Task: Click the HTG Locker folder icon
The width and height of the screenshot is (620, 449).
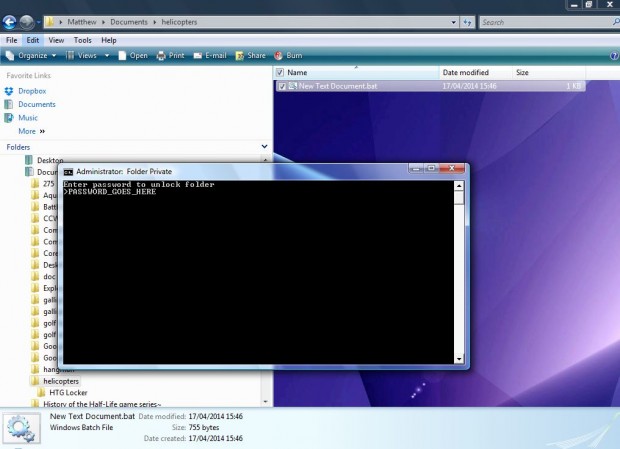Action: [x=41, y=392]
